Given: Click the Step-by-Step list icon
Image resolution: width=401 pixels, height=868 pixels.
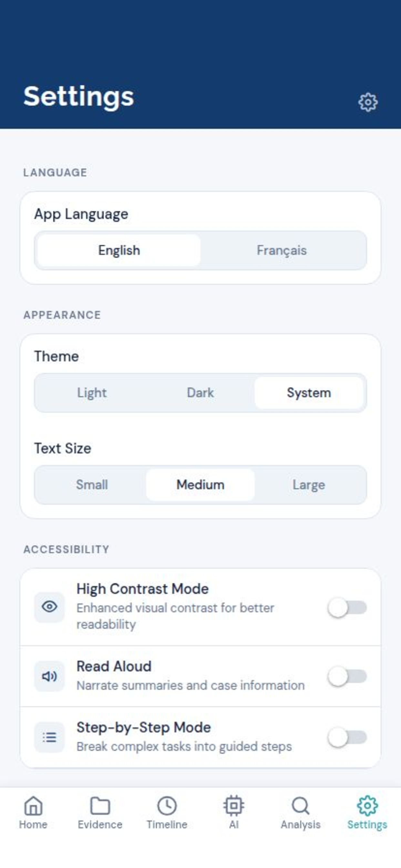Looking at the screenshot, I should pyautogui.click(x=49, y=737).
